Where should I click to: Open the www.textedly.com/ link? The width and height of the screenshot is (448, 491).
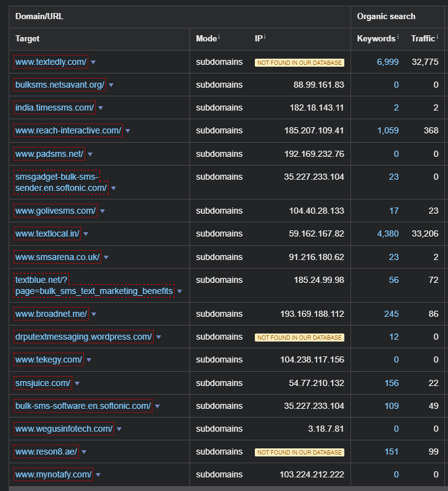pyautogui.click(x=51, y=62)
